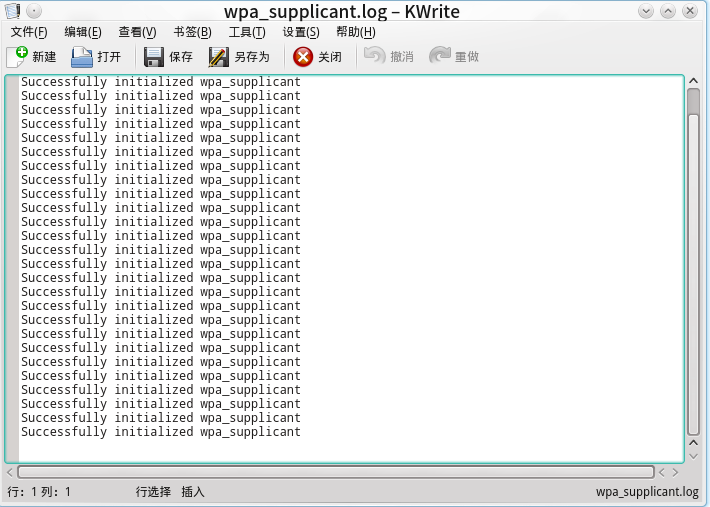This screenshot has height=507, width=710.
Task: Open the 工具(T) menu
Action: pos(247,32)
